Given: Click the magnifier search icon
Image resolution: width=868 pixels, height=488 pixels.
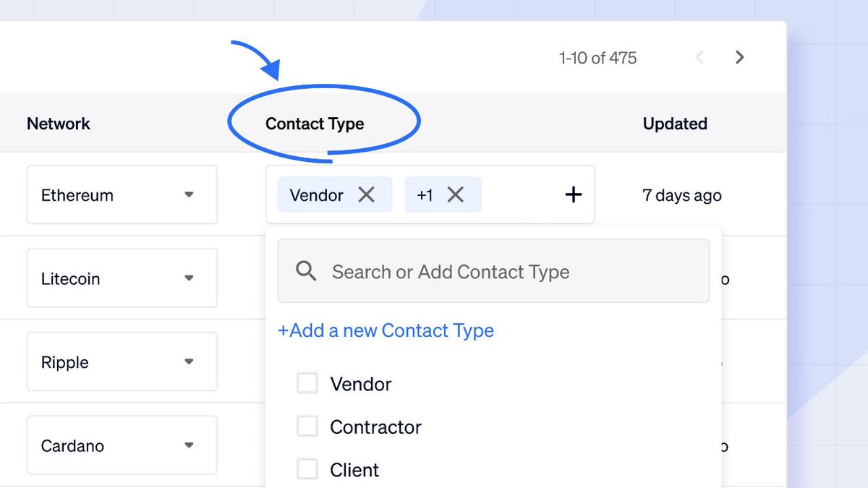Looking at the screenshot, I should click(307, 272).
